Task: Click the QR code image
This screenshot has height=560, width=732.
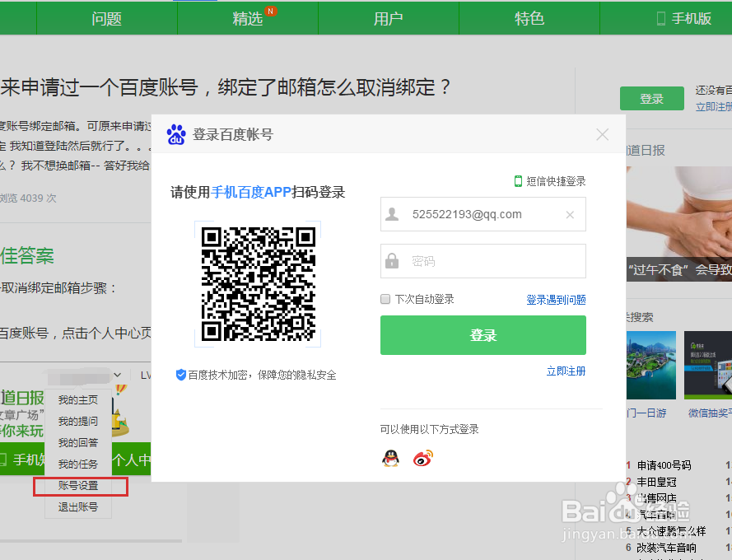Action: [x=259, y=284]
